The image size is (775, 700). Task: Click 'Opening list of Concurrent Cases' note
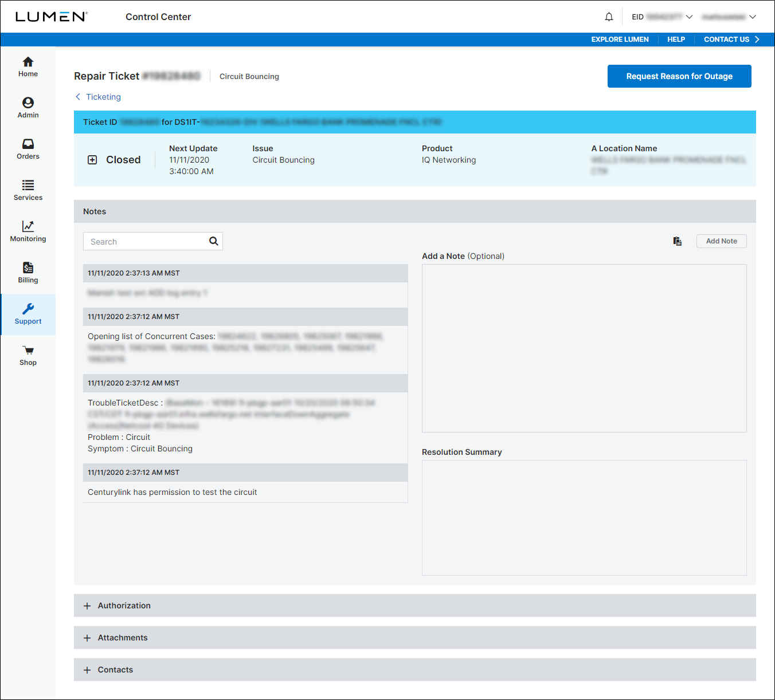pos(151,336)
